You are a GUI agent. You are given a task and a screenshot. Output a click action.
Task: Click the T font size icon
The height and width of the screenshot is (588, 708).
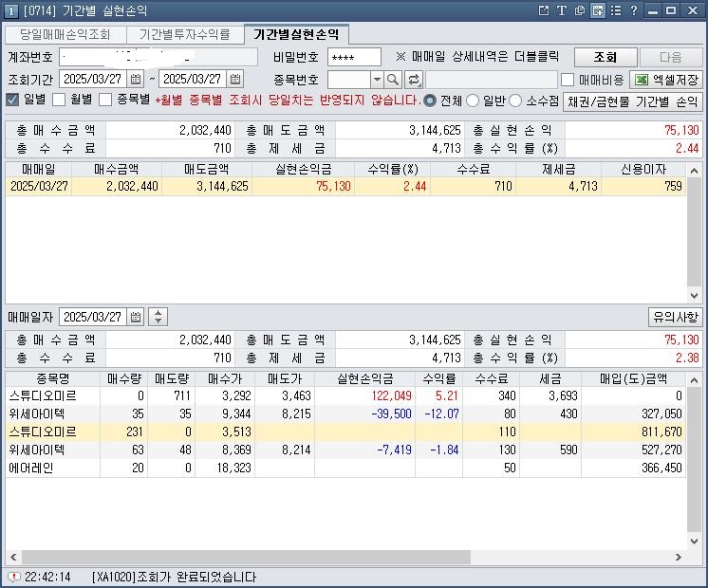click(x=561, y=10)
